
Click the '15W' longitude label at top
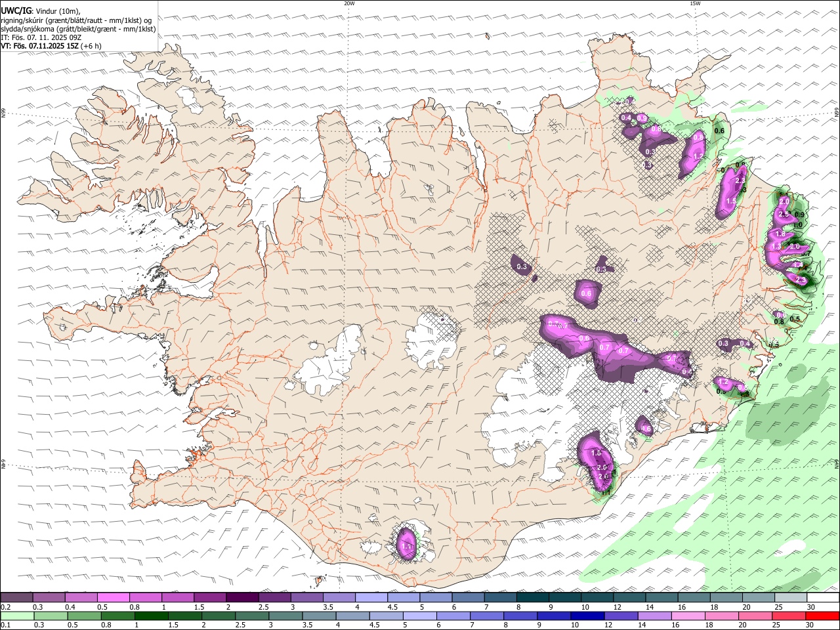pos(695,3)
